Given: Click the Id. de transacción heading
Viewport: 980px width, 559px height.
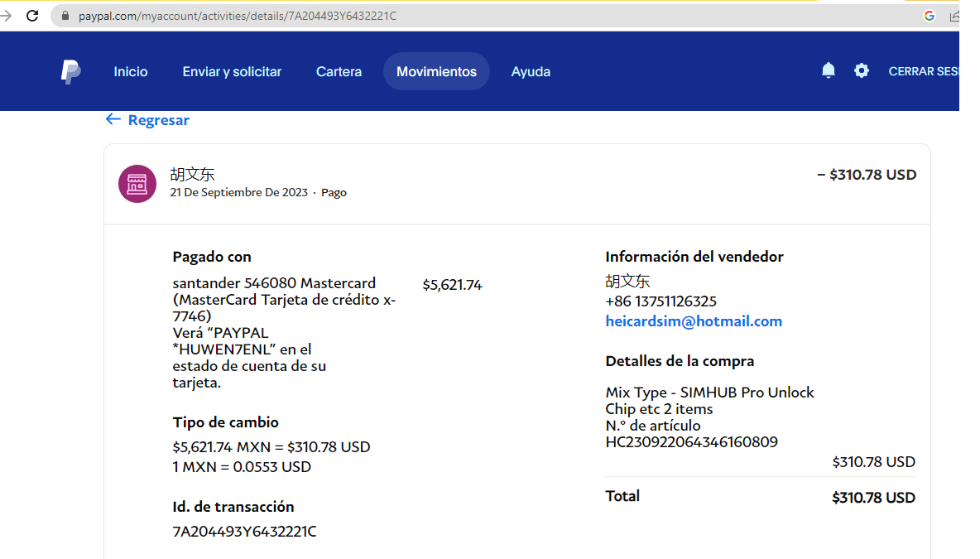Looking at the screenshot, I should (233, 507).
